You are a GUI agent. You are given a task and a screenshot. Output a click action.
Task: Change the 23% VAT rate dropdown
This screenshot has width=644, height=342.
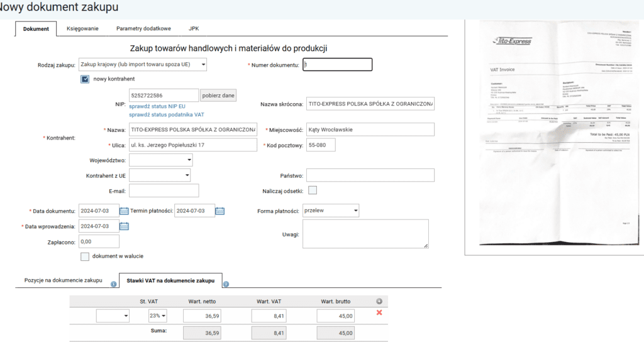point(157,316)
